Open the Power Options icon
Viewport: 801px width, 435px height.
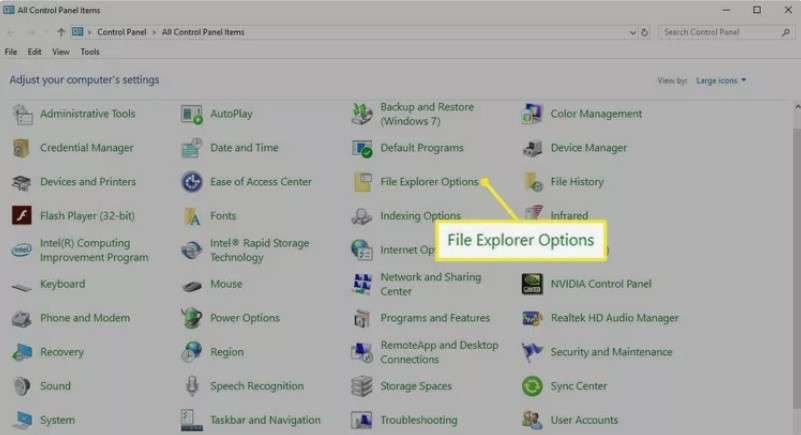pos(192,318)
